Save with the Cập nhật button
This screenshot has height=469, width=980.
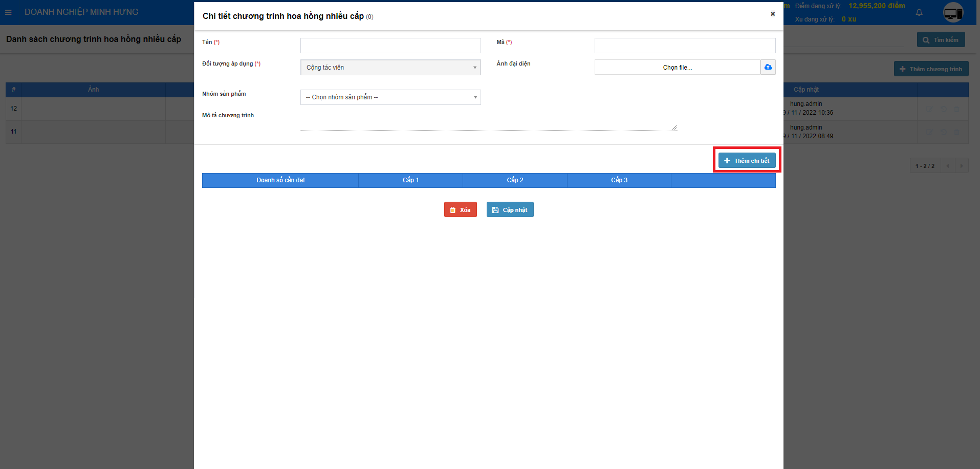[x=510, y=210]
